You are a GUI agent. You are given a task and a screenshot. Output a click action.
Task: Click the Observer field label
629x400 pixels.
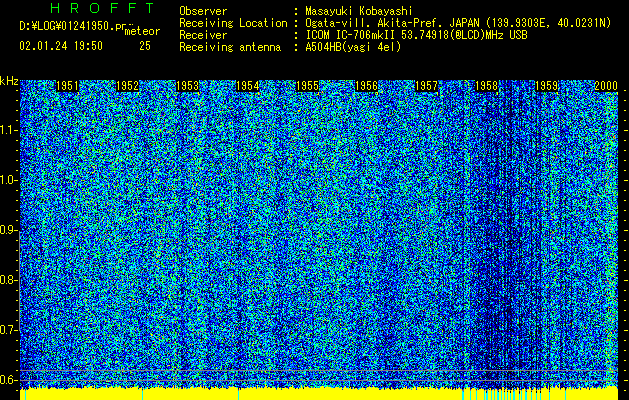[203, 11]
